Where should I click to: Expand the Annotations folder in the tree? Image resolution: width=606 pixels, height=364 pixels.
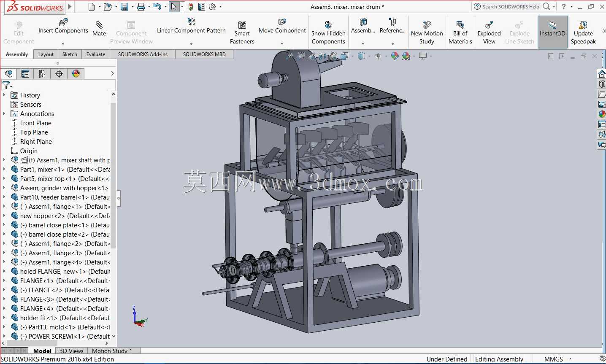click(4, 113)
